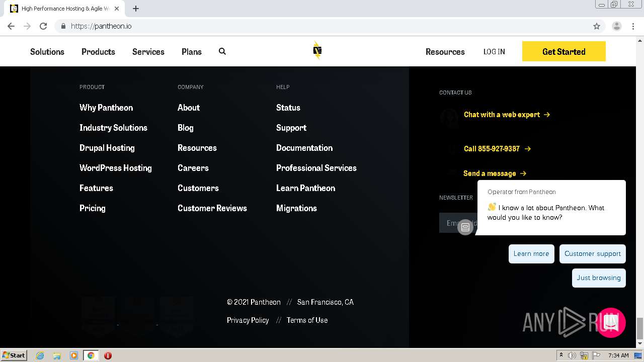Visit the Features link
This screenshot has width=644, height=362.
(x=96, y=188)
